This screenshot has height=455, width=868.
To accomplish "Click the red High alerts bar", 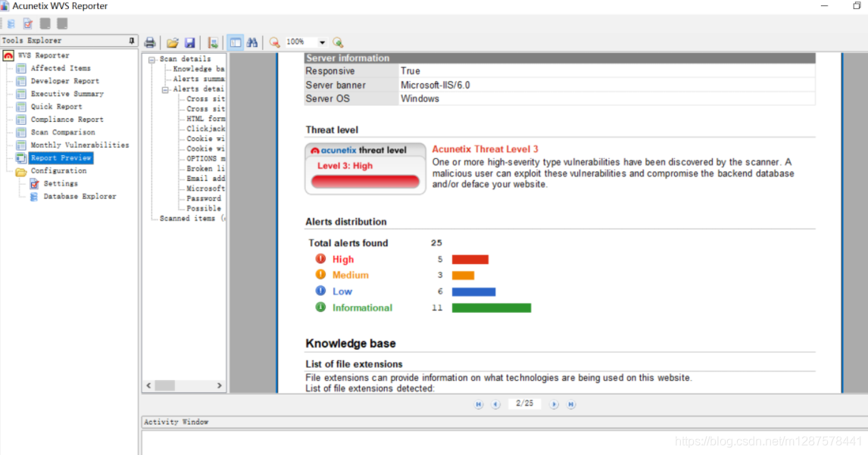I will click(470, 259).
